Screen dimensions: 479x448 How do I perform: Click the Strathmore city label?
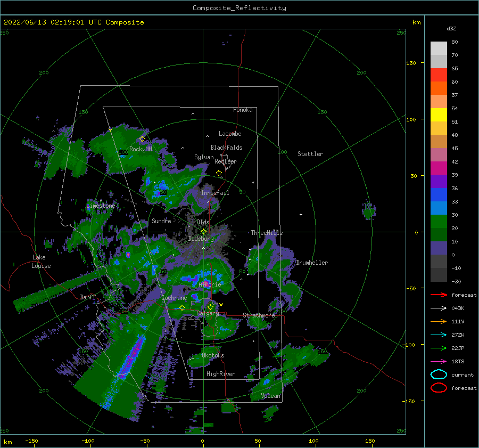(x=259, y=315)
